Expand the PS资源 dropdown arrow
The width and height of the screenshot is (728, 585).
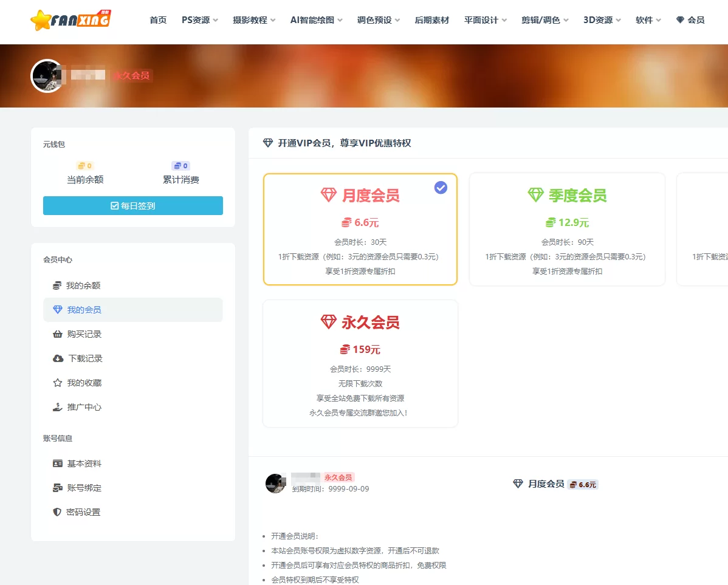click(216, 21)
